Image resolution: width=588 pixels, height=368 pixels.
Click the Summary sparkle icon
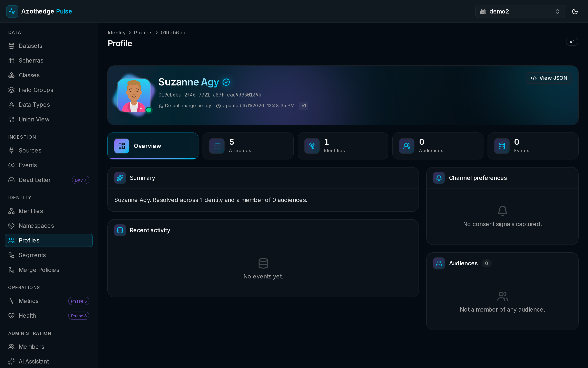point(120,178)
